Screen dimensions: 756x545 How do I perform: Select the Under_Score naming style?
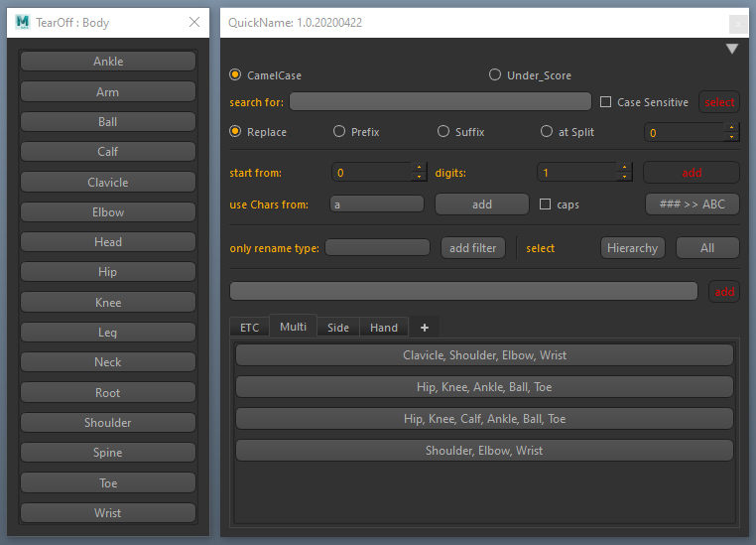[x=495, y=74]
